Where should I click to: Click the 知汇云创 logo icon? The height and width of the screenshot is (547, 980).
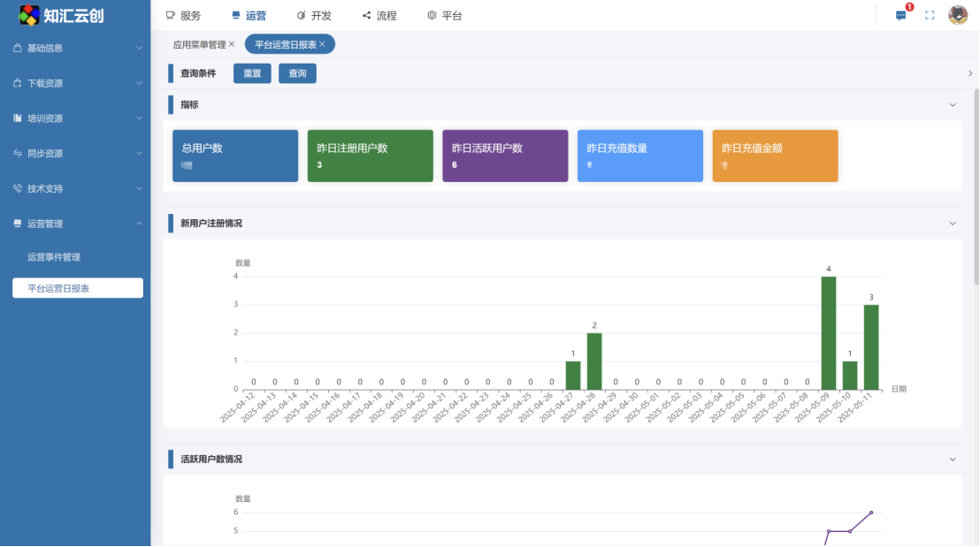[29, 15]
